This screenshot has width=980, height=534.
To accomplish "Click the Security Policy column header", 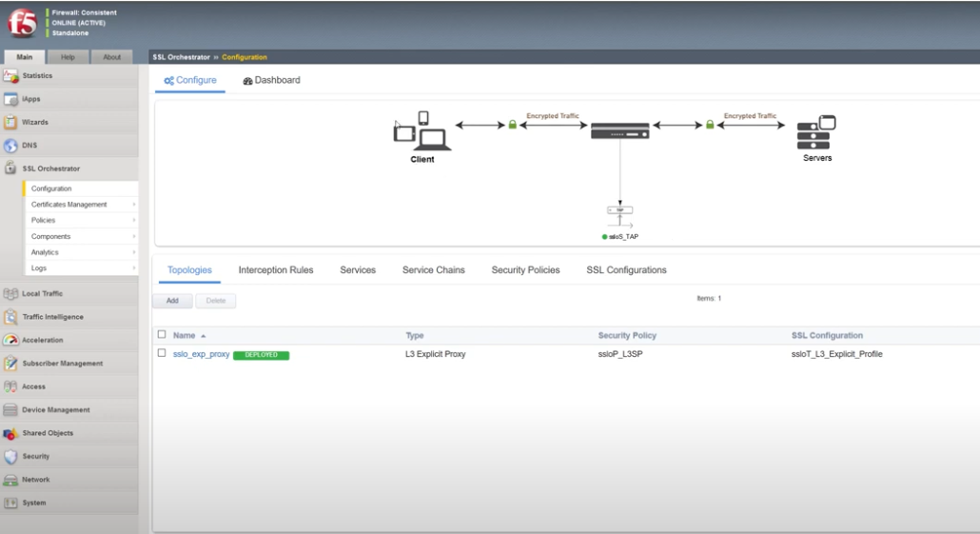I will pos(627,336).
